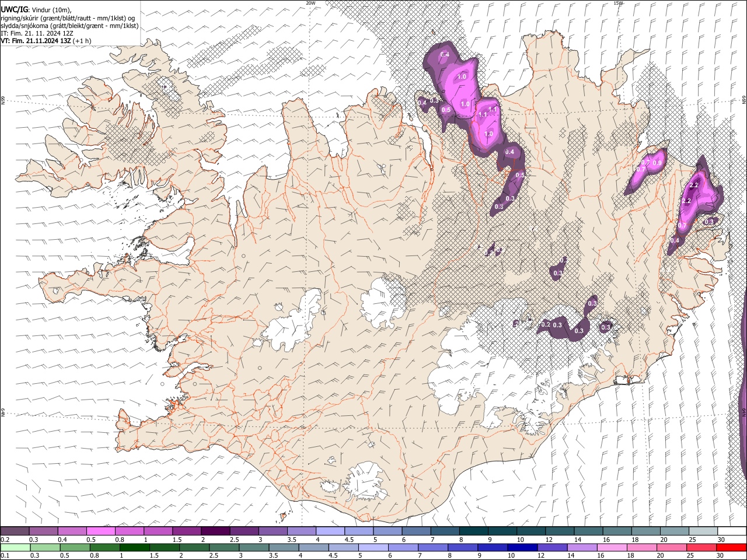Click the 'rigning/skúrir' legend description line
Screen dimensions: 747x560
pyautogui.click(x=68, y=18)
